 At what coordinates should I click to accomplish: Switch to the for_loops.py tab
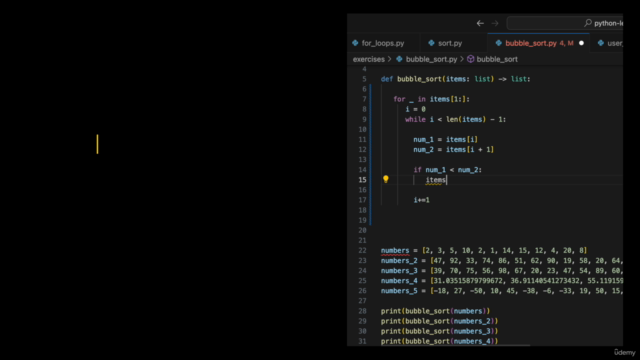click(382, 43)
